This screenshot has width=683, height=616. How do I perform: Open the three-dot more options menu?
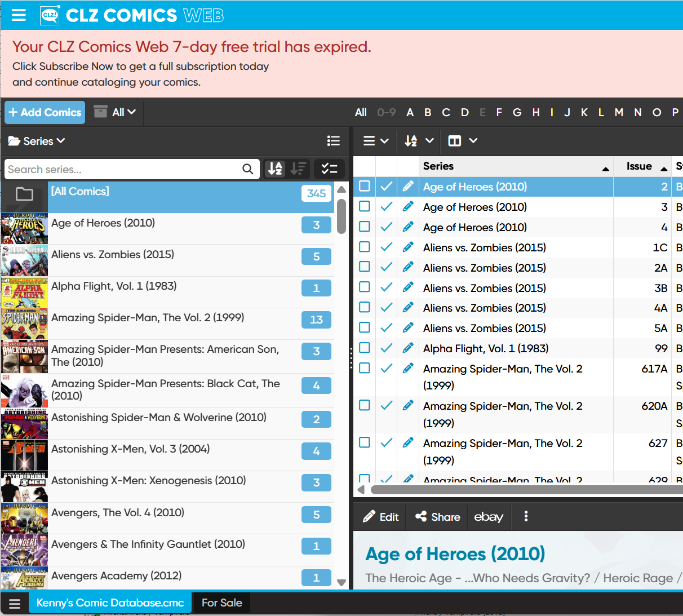526,517
